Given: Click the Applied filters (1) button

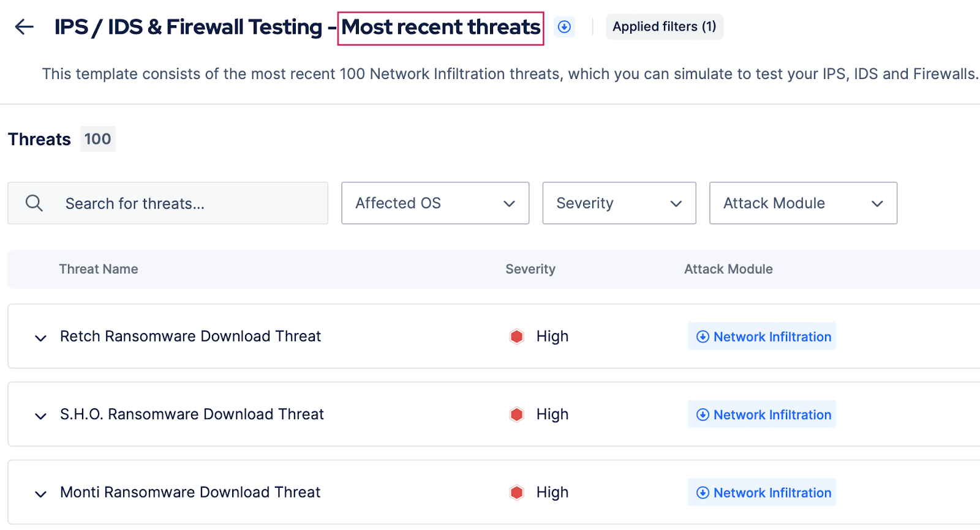Looking at the screenshot, I should 665,27.
